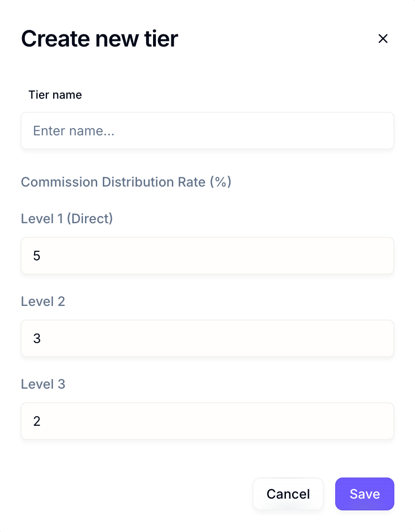Click the Tier name input field
The image size is (415, 532).
pyautogui.click(x=207, y=131)
